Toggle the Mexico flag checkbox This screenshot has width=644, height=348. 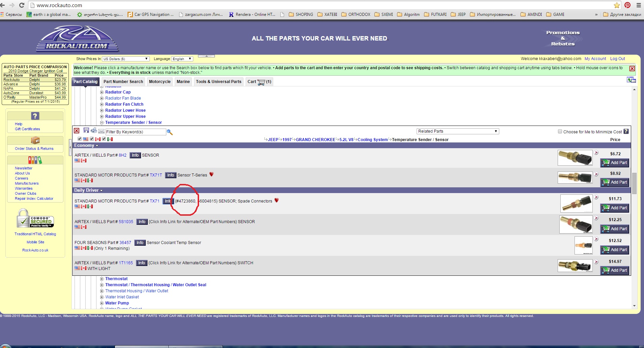click(x=104, y=139)
